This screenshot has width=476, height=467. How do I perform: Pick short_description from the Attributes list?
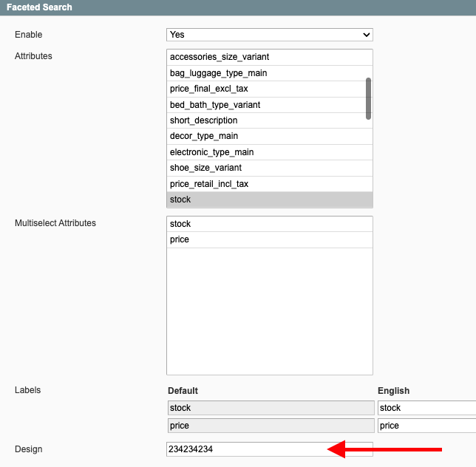(x=267, y=120)
